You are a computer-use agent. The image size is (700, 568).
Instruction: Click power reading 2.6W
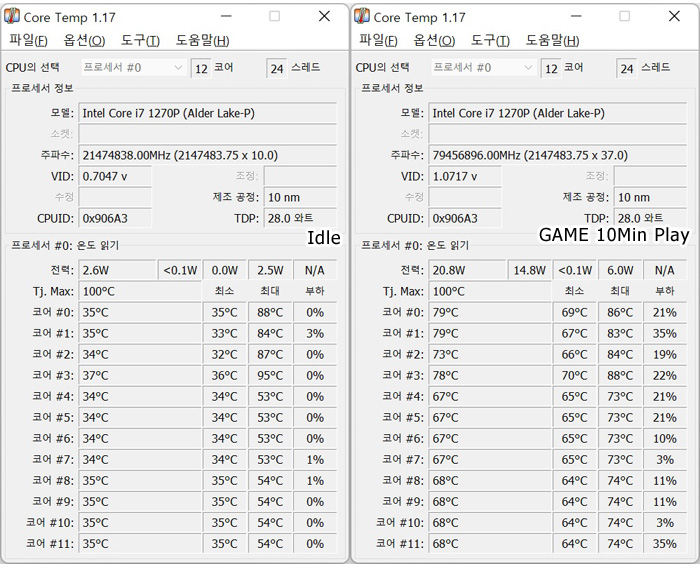117,270
